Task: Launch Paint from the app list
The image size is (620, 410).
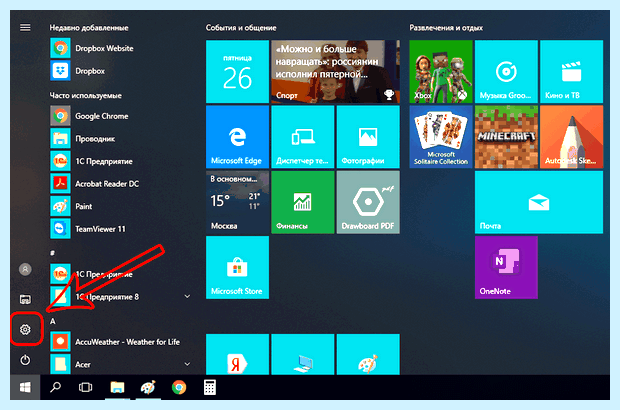Action: pyautogui.click(x=72, y=206)
